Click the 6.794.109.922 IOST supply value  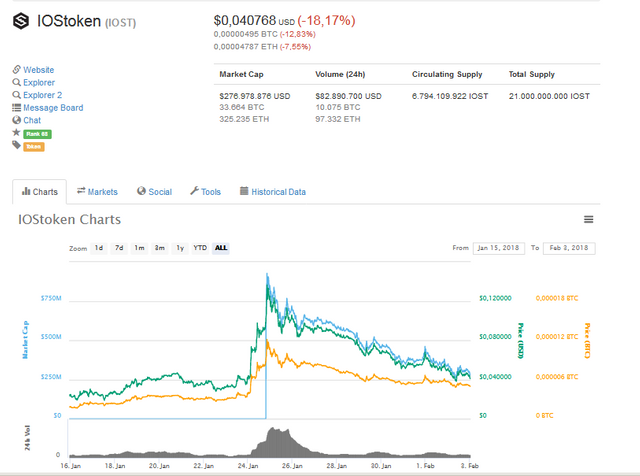click(450, 96)
